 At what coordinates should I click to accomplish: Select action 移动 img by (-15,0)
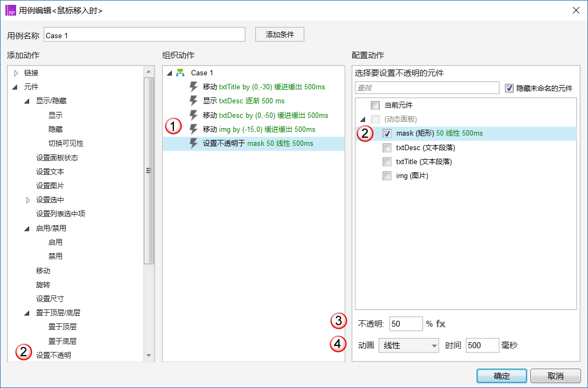click(259, 129)
